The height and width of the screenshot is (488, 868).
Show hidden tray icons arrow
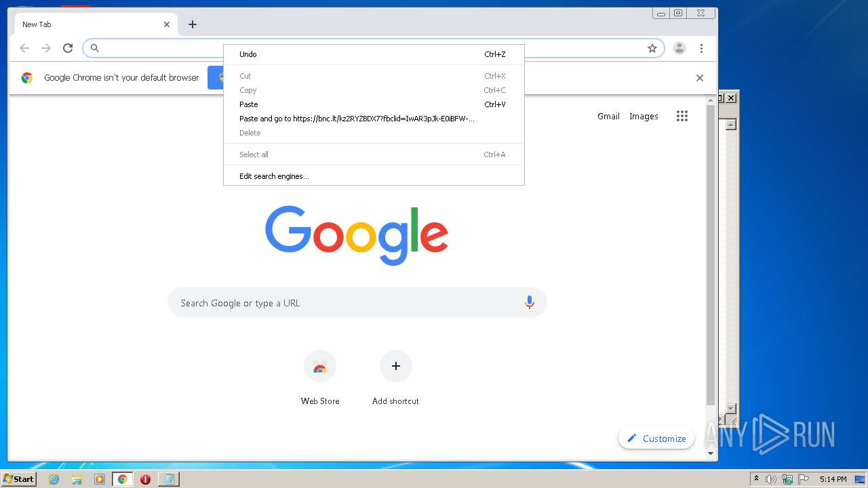point(756,479)
